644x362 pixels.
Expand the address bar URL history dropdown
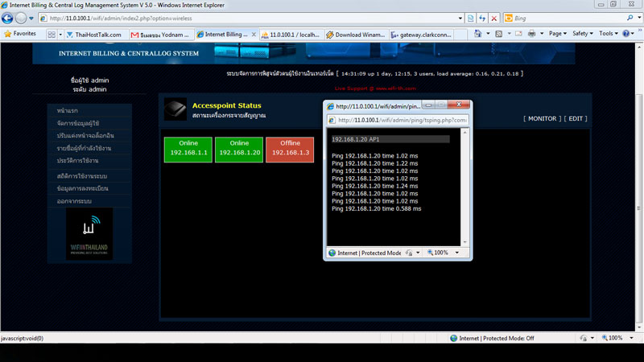click(x=460, y=18)
